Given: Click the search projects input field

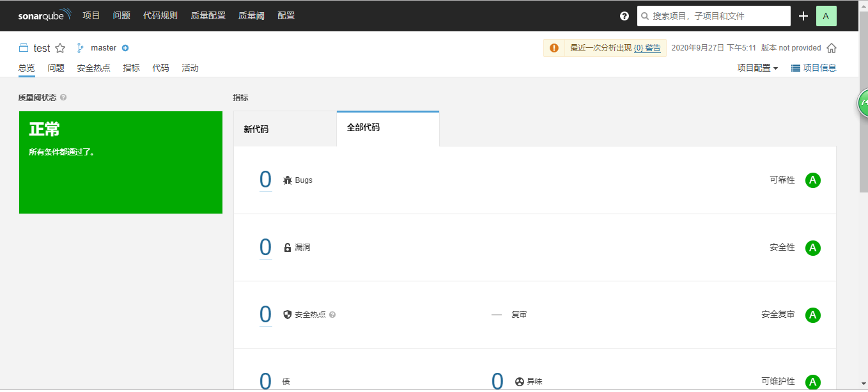Looking at the screenshot, I should click(x=713, y=16).
